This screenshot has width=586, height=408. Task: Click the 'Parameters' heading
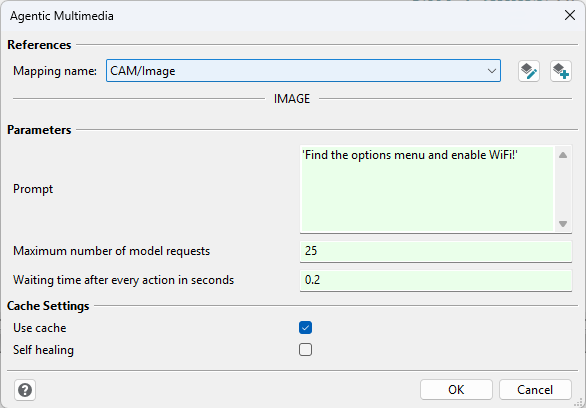pyautogui.click(x=39, y=130)
